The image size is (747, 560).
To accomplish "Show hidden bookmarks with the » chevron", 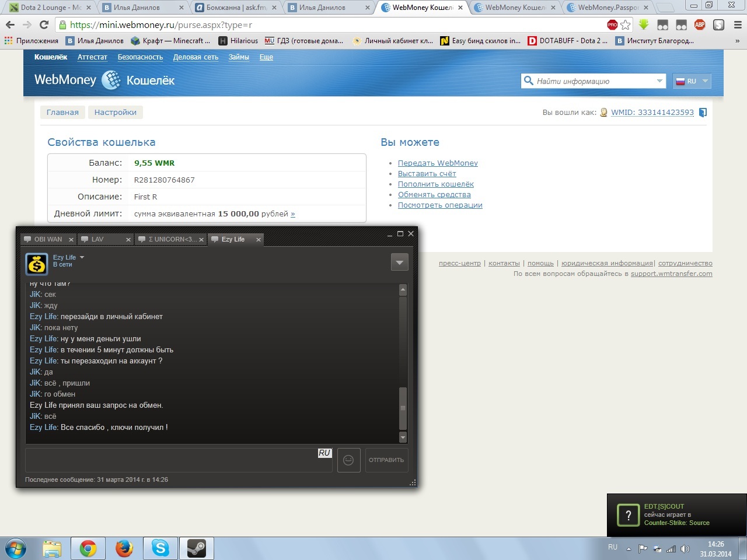I will [x=737, y=41].
